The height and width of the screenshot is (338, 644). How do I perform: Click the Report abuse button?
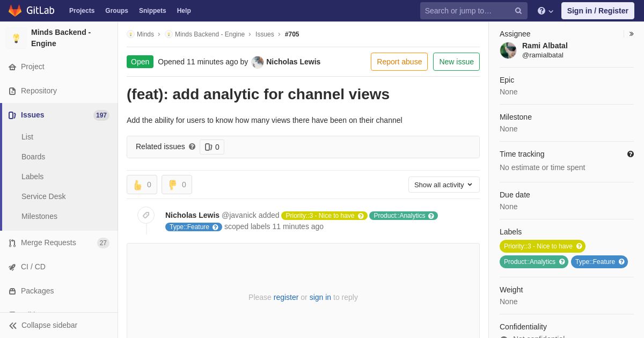click(399, 62)
